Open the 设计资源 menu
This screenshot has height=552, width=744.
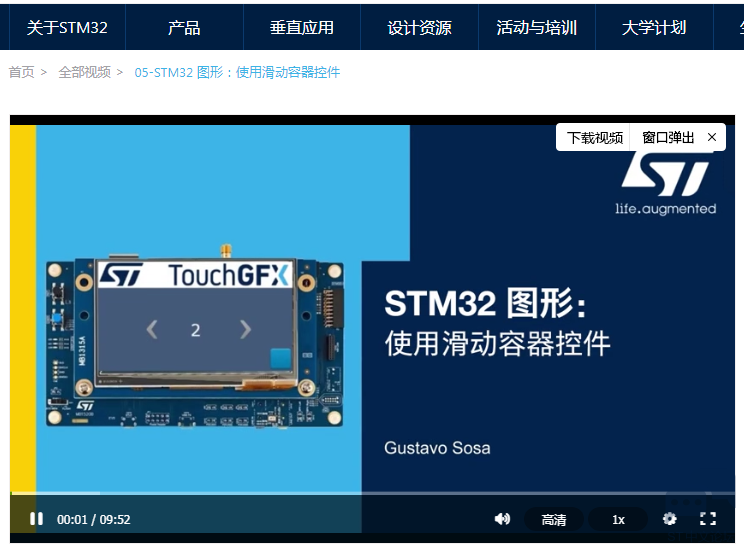[419, 28]
